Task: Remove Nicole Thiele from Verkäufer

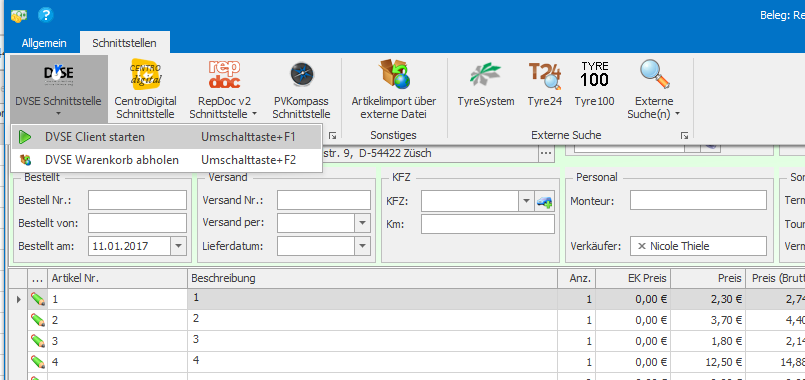Action: [x=641, y=246]
